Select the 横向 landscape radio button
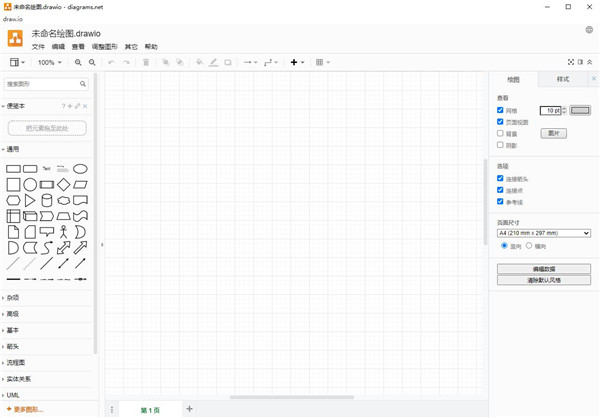This screenshot has height=418, width=600. (x=529, y=245)
